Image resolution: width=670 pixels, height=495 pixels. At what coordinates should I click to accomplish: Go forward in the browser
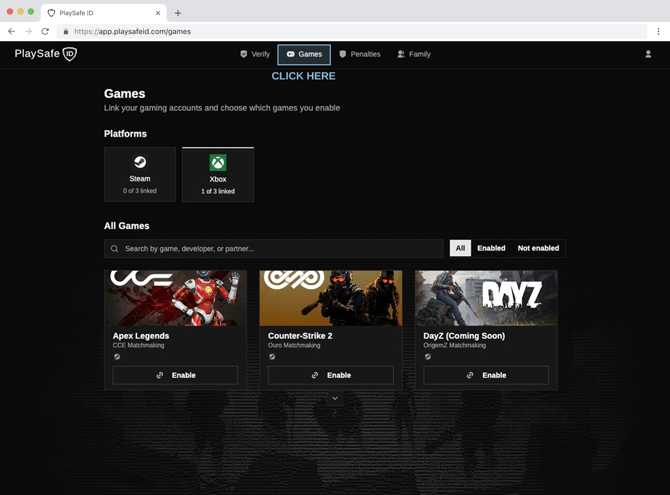point(28,31)
